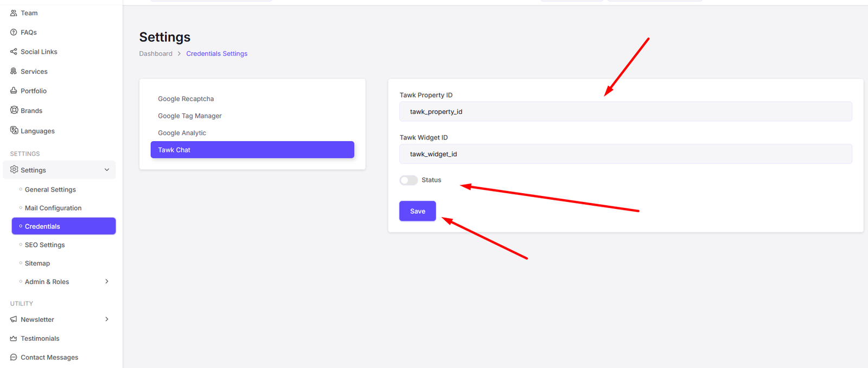Click the Portfolio icon in sidebar
Viewport: 868px width, 368px height.
pos(14,91)
